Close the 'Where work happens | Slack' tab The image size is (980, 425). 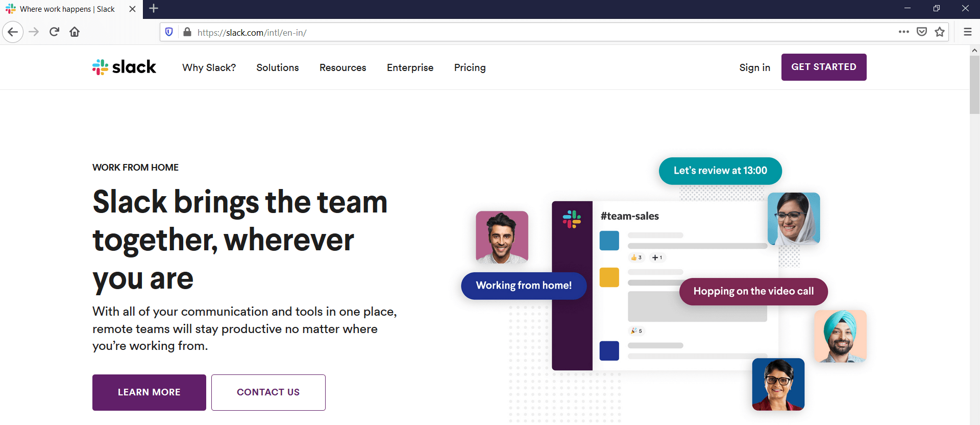click(x=132, y=9)
